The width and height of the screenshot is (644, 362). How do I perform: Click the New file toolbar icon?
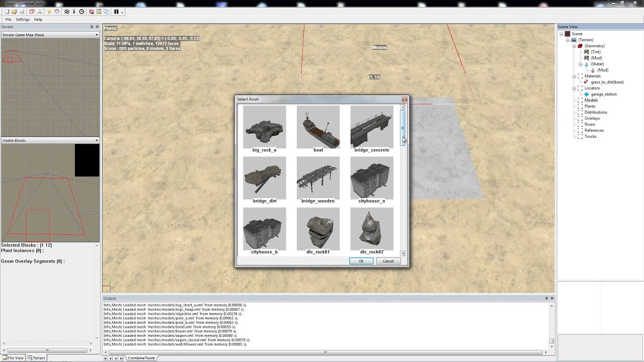coord(7,12)
